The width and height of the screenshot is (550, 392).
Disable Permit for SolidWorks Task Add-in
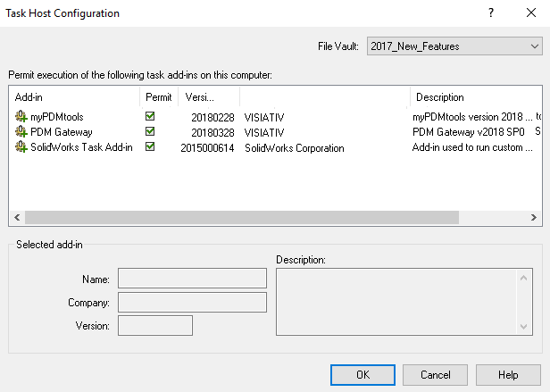150,147
